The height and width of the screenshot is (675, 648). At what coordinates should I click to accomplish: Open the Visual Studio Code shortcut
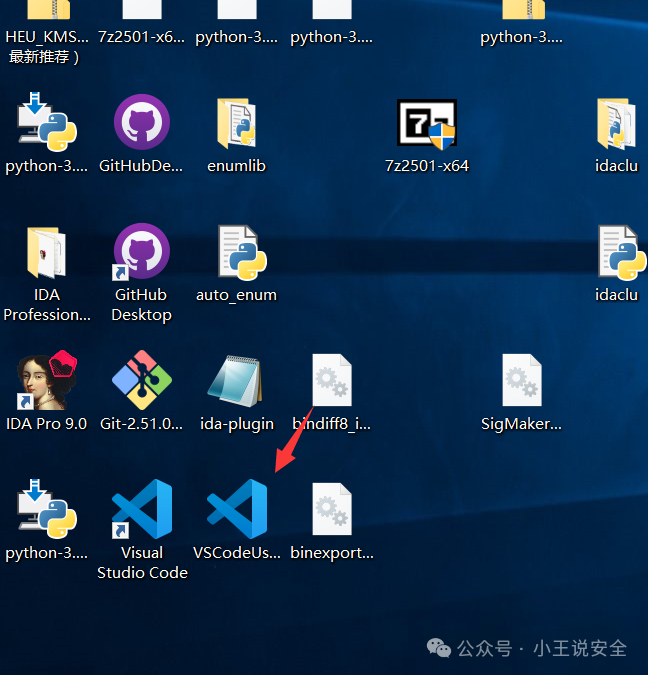pyautogui.click(x=142, y=509)
